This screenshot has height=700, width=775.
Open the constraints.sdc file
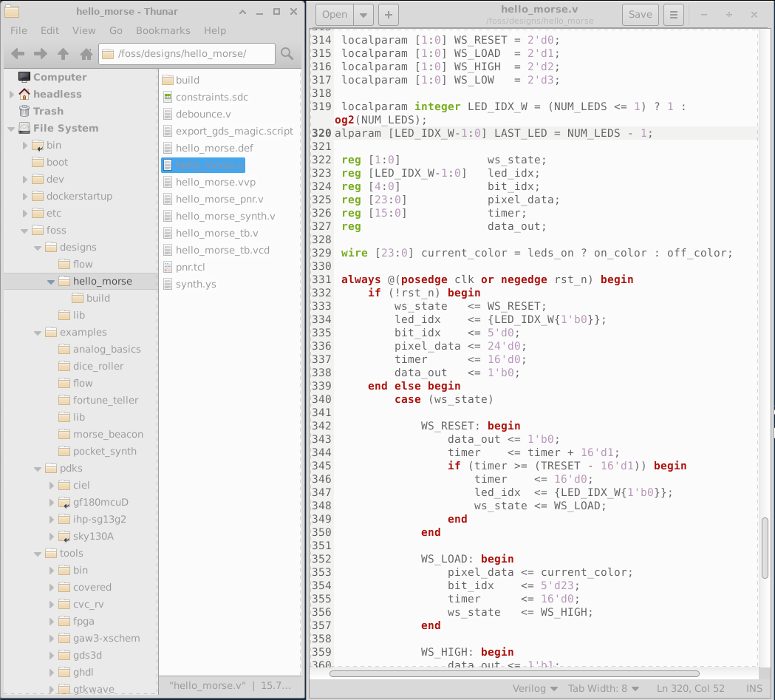tap(211, 97)
